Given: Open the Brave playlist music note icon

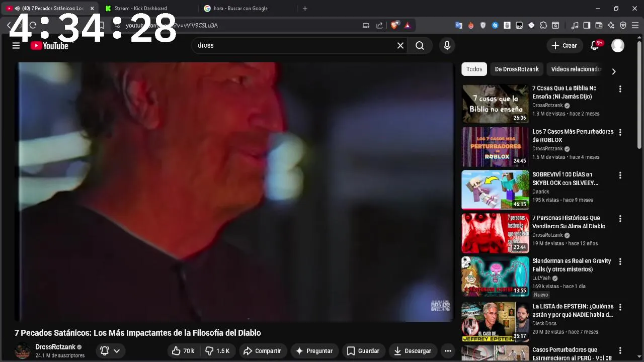Looking at the screenshot, I should pyautogui.click(x=575, y=25).
